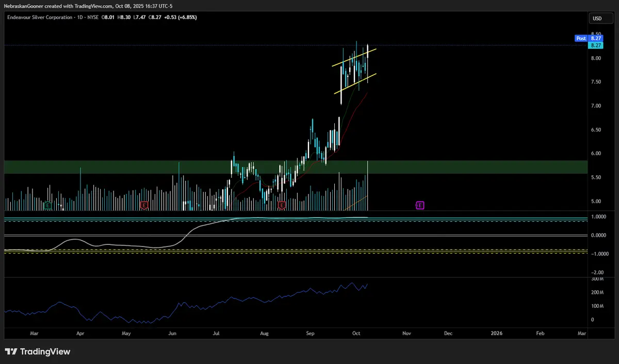The image size is (619, 364).
Task: Click the Apr time axis label
Action: click(80, 334)
